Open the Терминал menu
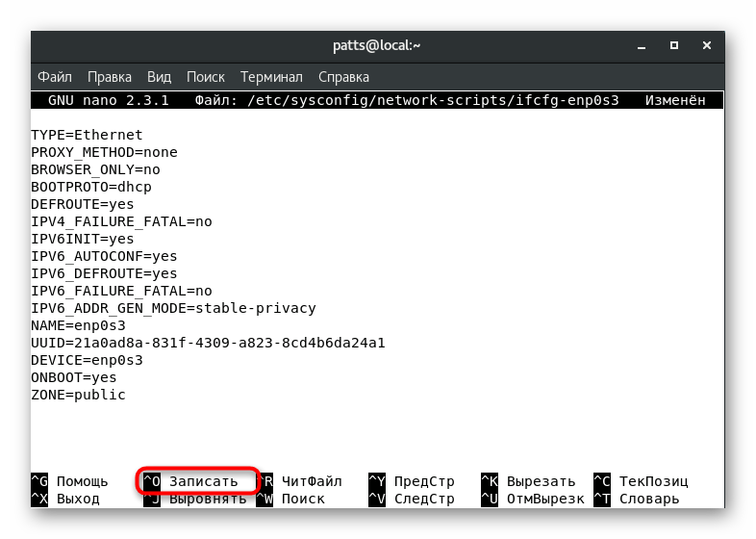The width and height of the screenshot is (756, 539). click(271, 77)
